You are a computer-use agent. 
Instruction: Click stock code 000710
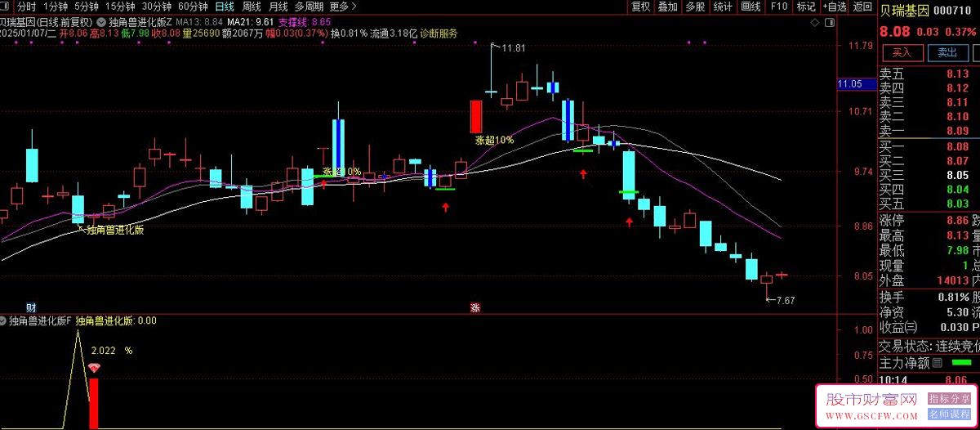[953, 11]
